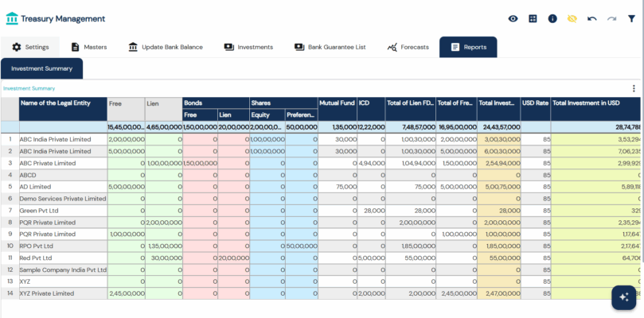Toggle the yellow crossed-eye hide icon
Viewport: 644px width, 318px height.
pyautogui.click(x=572, y=18)
